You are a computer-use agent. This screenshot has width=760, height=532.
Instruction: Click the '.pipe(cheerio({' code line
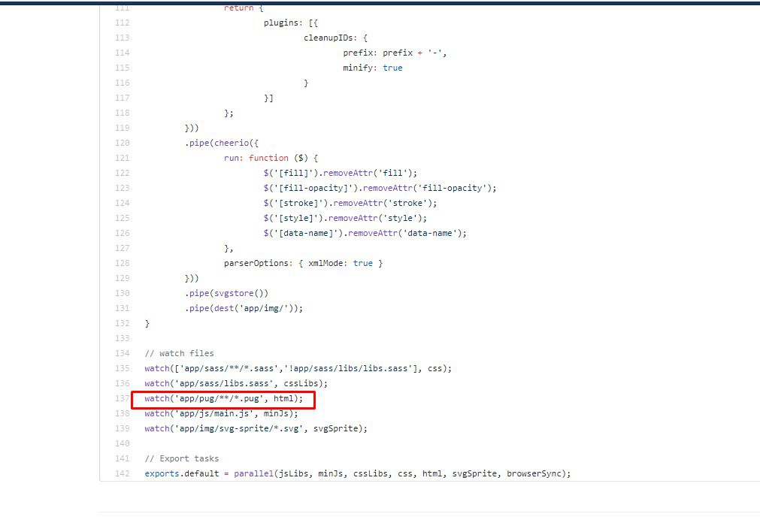[222, 143]
